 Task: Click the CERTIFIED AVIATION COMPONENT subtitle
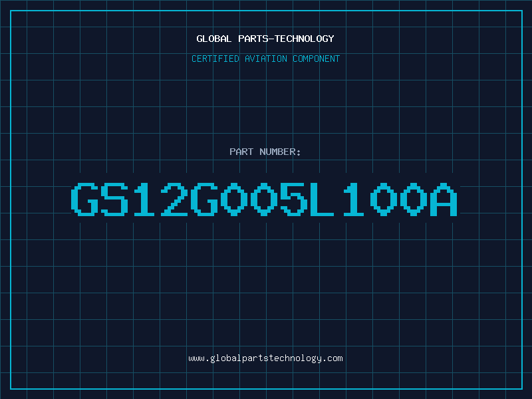265,59
